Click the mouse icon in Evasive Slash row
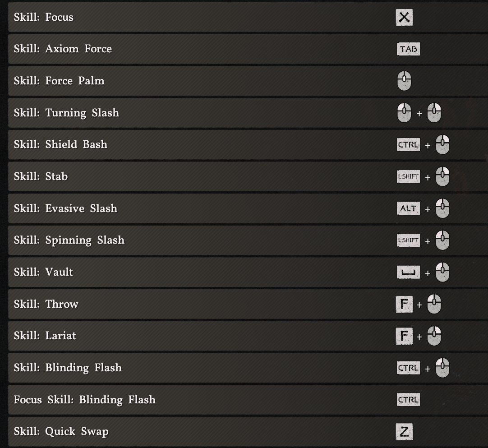This screenshot has height=448, width=488. tap(443, 208)
